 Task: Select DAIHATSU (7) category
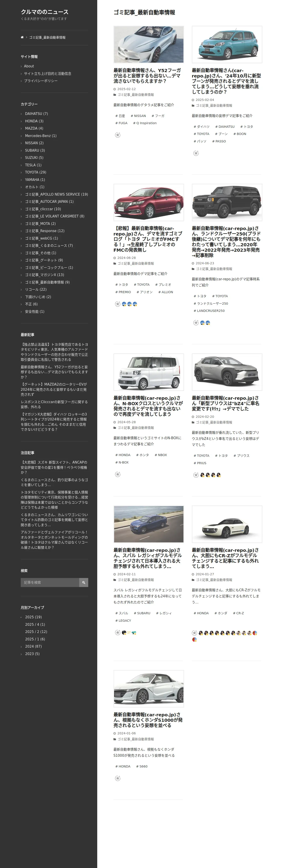point(36,114)
